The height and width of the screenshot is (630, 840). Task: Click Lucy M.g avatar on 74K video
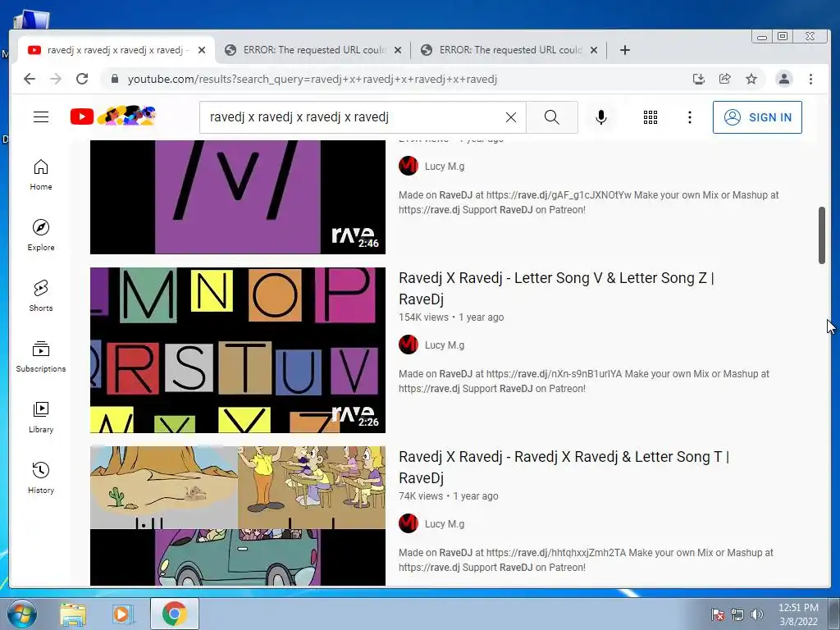[x=409, y=523]
